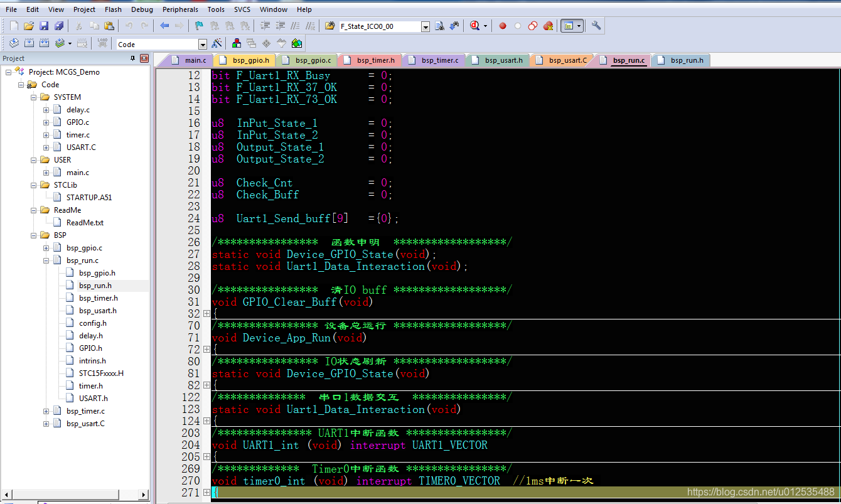The width and height of the screenshot is (841, 504).
Task: Select bsp_run.h in the project tree
Action: 95,286
